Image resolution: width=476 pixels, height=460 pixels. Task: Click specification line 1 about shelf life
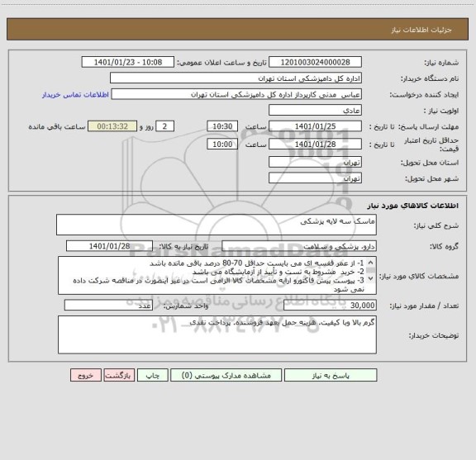coord(256,263)
